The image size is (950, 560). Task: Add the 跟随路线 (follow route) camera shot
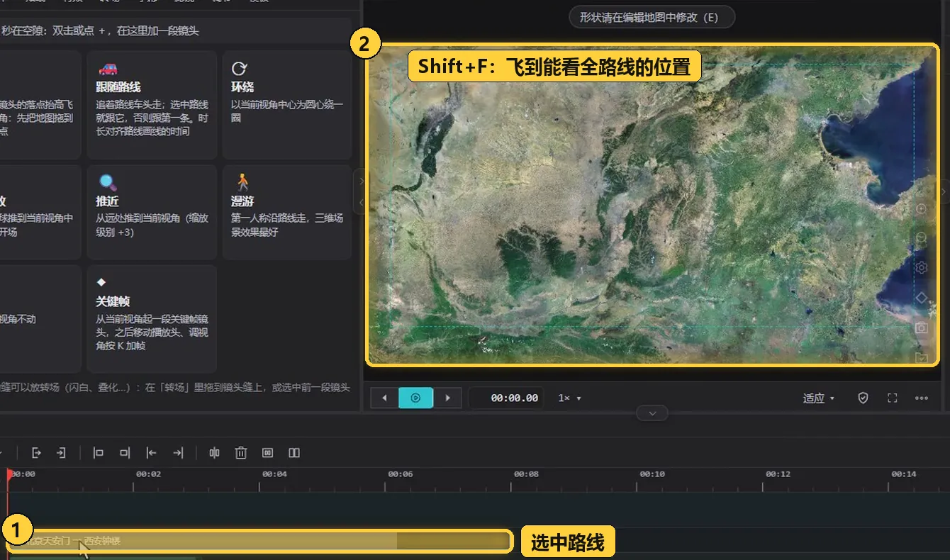152,105
